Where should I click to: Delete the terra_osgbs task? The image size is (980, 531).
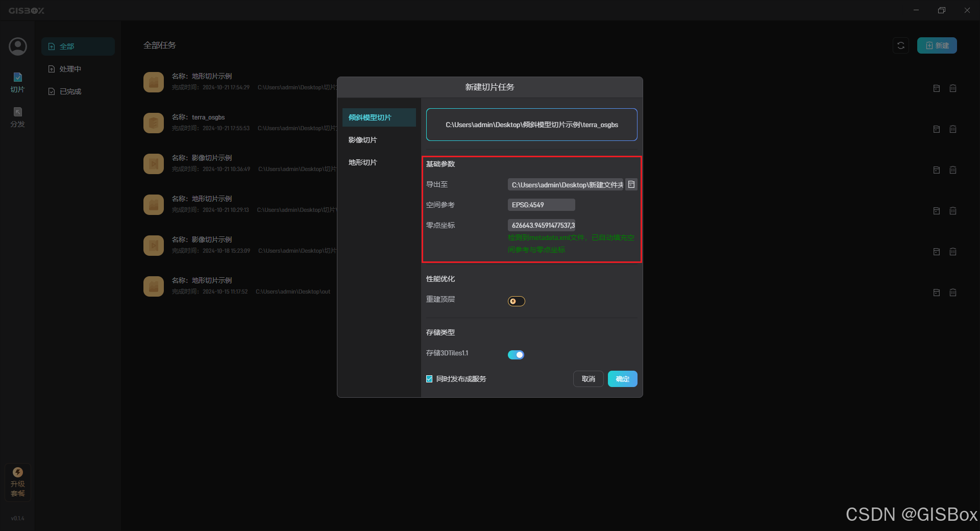point(953,129)
